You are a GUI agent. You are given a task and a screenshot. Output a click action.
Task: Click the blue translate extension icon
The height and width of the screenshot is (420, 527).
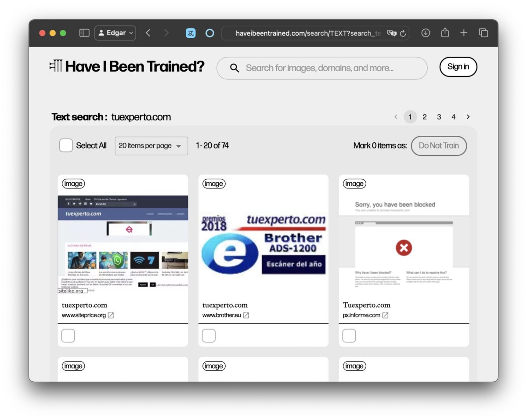pos(191,33)
